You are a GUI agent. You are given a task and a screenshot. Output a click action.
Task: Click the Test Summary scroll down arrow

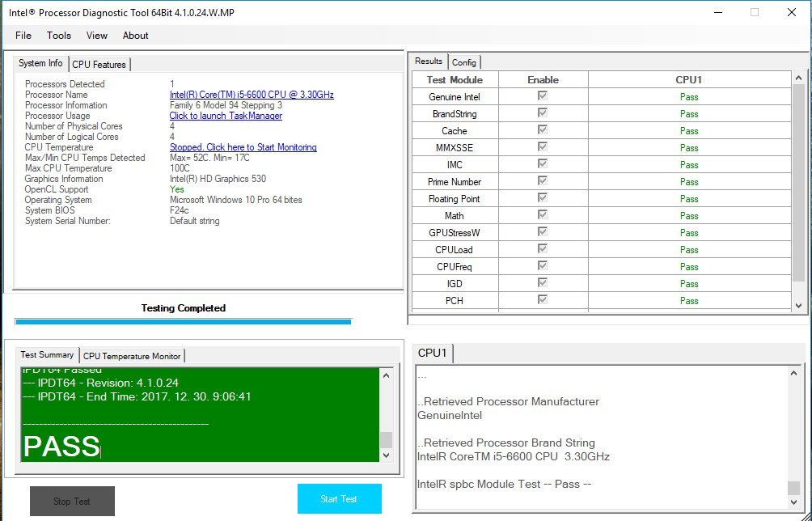(x=386, y=455)
